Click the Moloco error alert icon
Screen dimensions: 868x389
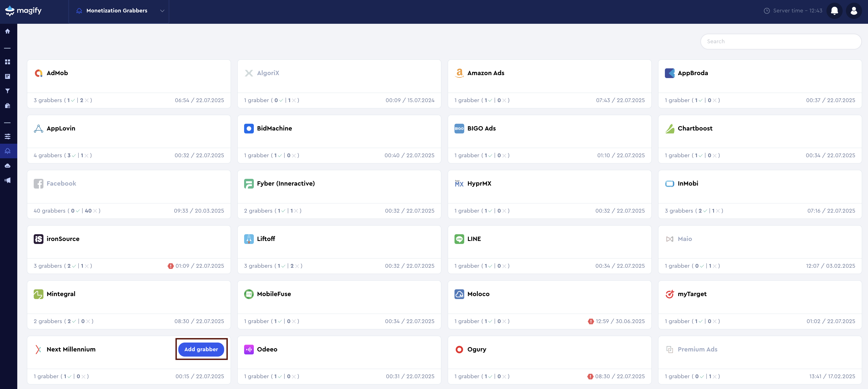[x=590, y=321]
